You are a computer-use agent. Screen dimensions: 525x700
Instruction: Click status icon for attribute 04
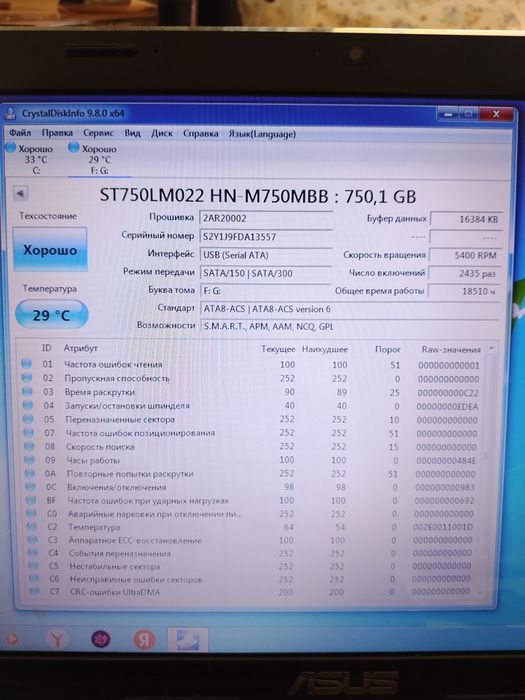tap(28, 405)
